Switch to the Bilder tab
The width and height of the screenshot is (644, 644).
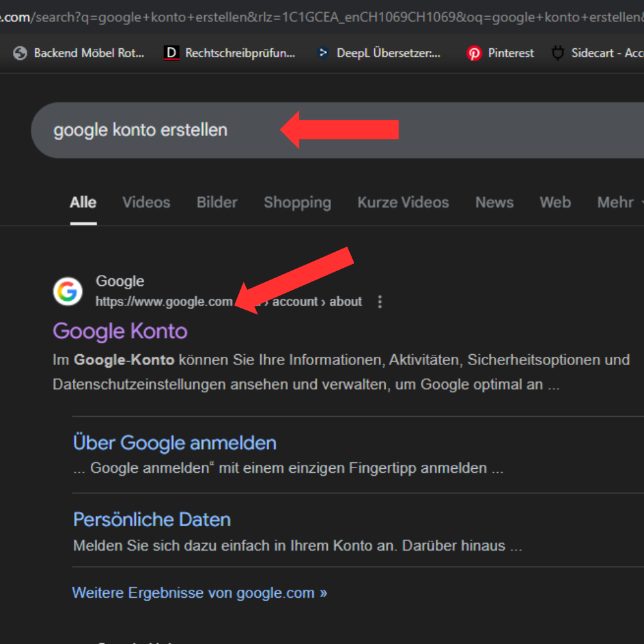point(217,202)
